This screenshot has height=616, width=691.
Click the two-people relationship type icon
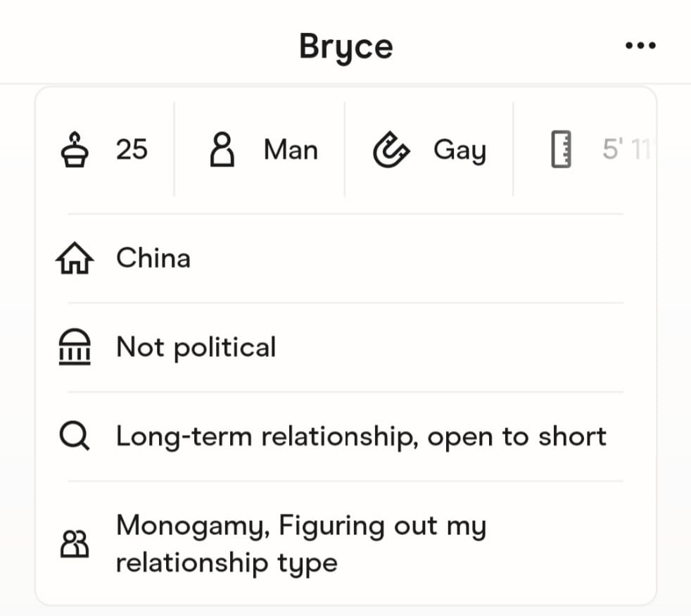[x=75, y=544]
